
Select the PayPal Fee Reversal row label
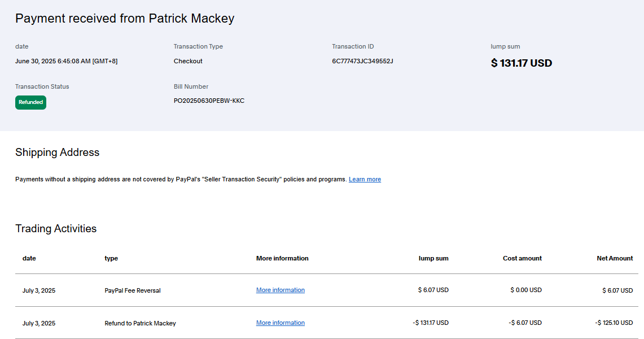click(133, 290)
